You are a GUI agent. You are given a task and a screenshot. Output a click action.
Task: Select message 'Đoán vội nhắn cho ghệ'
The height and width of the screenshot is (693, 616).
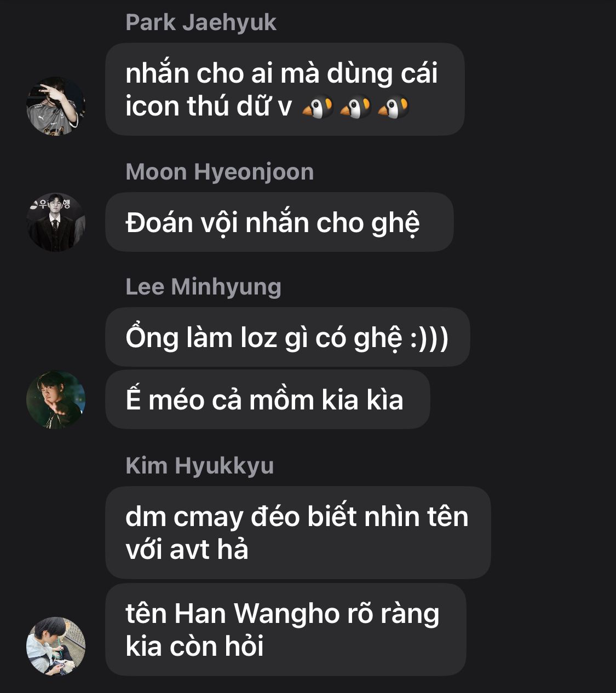pyautogui.click(x=279, y=222)
